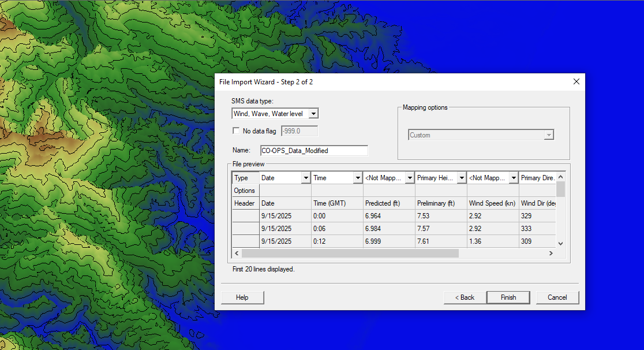
Task: Close the File Import Wizard dialog
Action: click(x=576, y=81)
